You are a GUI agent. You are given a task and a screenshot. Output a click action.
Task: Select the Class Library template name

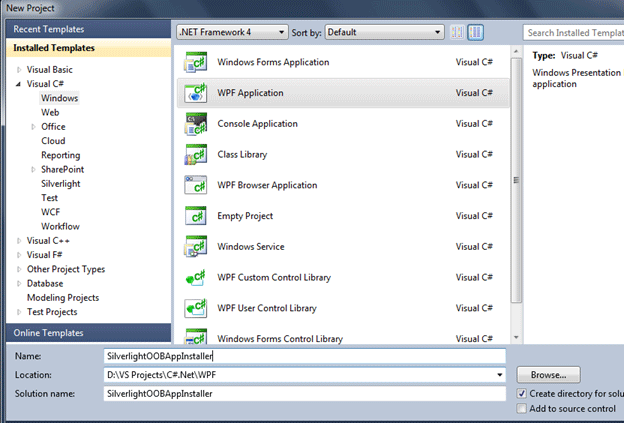tap(242, 154)
